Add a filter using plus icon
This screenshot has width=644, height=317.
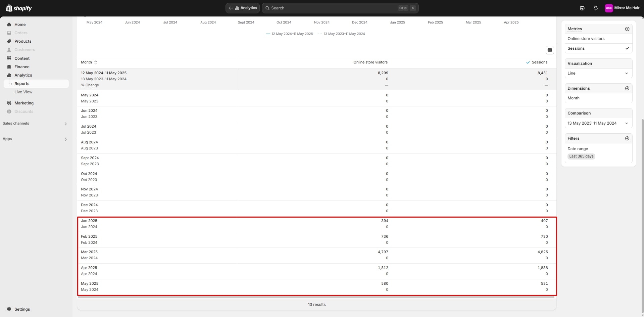tap(627, 138)
